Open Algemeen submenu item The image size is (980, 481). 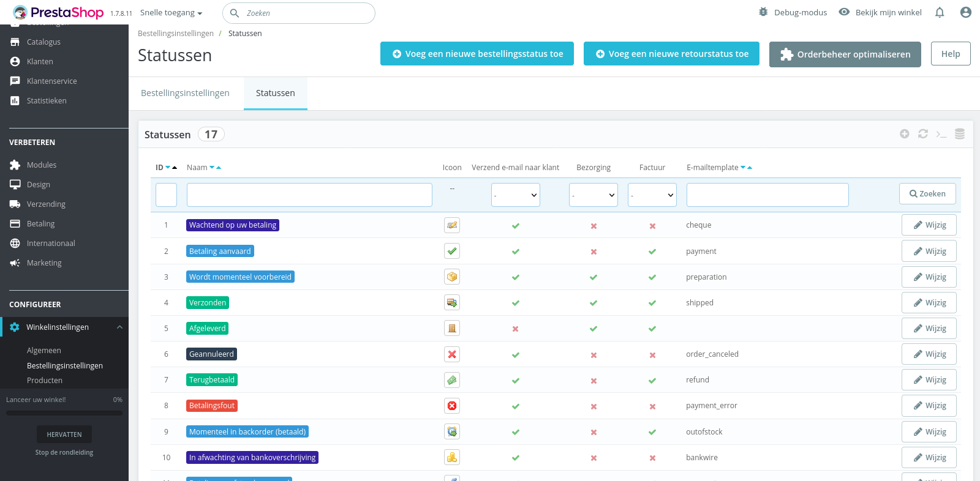[x=44, y=351]
